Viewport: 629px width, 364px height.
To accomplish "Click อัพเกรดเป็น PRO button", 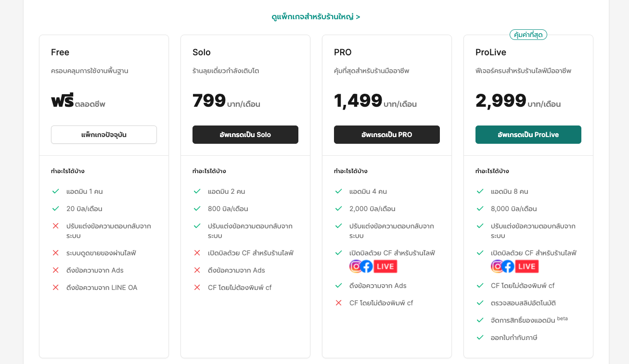I will point(387,135).
